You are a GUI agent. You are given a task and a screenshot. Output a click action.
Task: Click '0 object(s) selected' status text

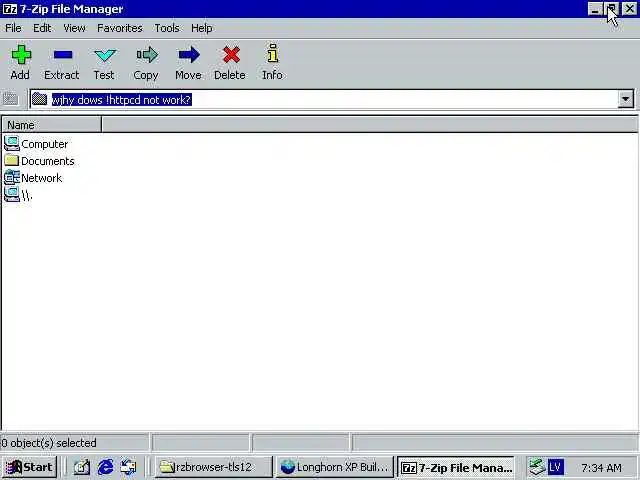(49, 443)
